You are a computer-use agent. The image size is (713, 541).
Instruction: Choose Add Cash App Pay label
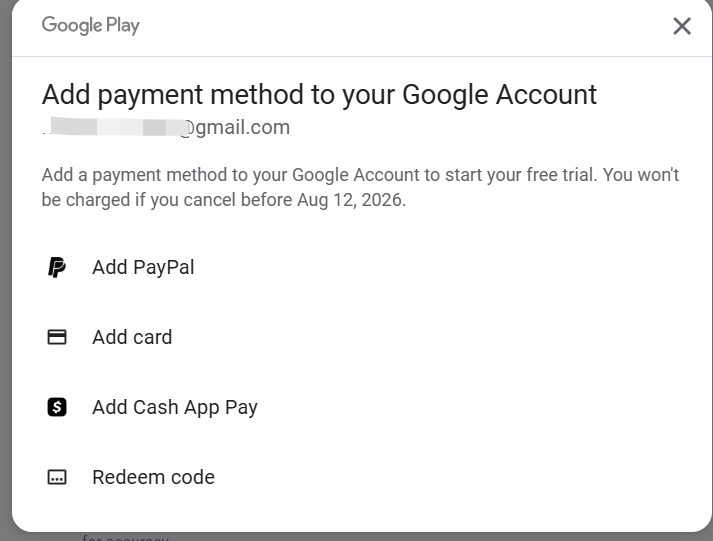175,407
